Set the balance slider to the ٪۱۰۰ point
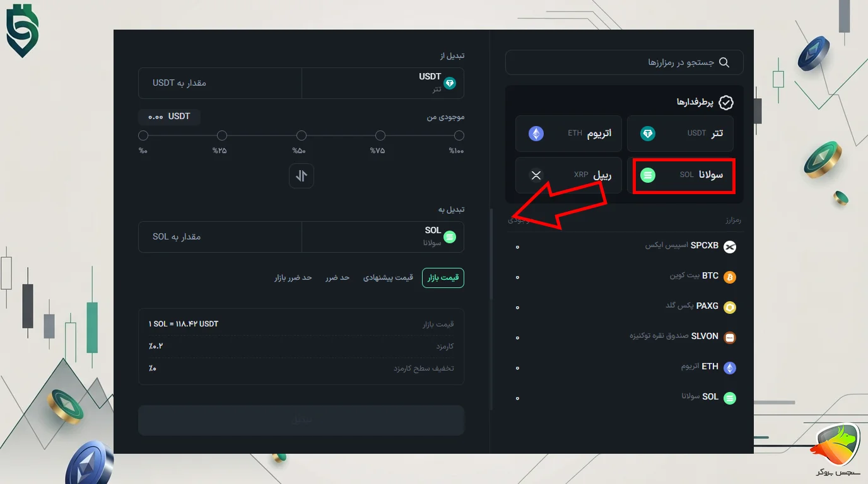The height and width of the screenshot is (484, 868). [x=459, y=135]
